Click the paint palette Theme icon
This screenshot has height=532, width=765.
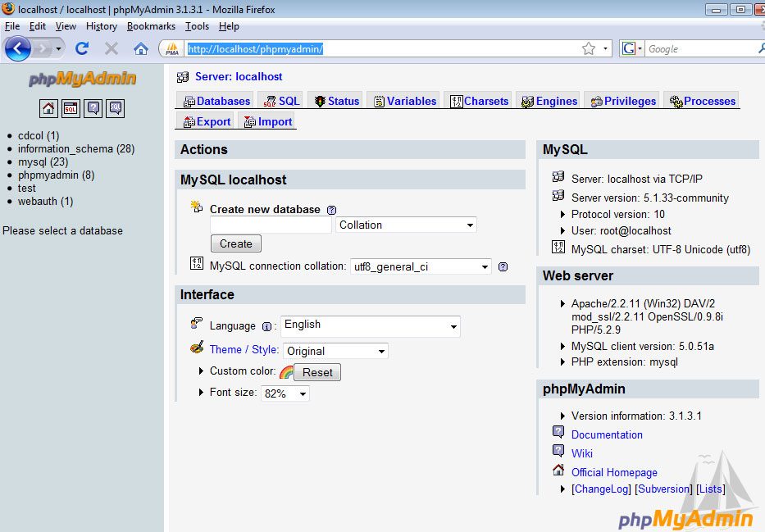coord(197,348)
